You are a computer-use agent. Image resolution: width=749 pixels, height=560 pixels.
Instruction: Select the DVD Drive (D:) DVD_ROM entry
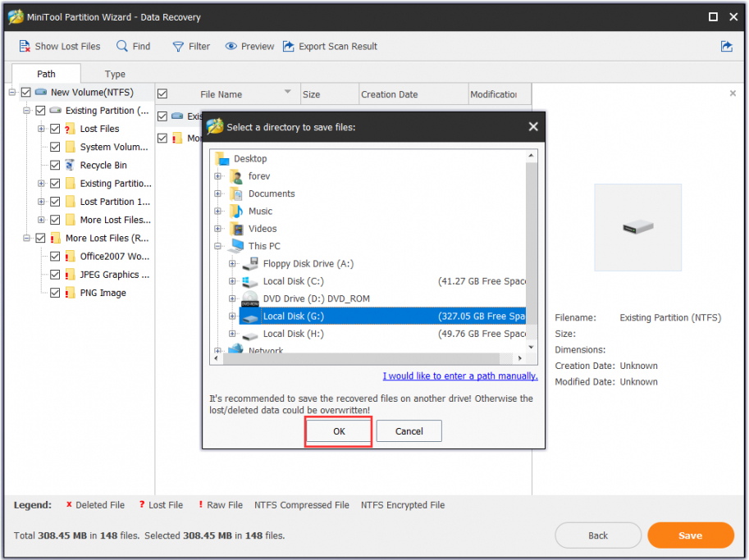coord(316,298)
